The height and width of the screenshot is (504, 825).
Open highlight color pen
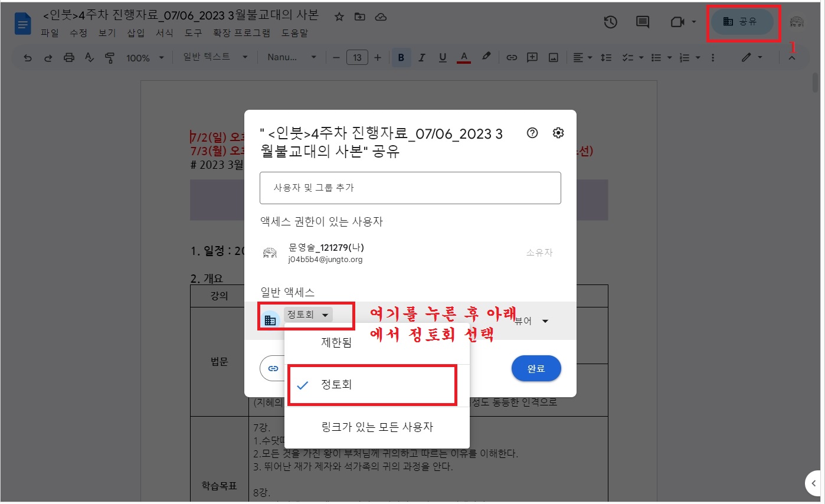coord(486,57)
